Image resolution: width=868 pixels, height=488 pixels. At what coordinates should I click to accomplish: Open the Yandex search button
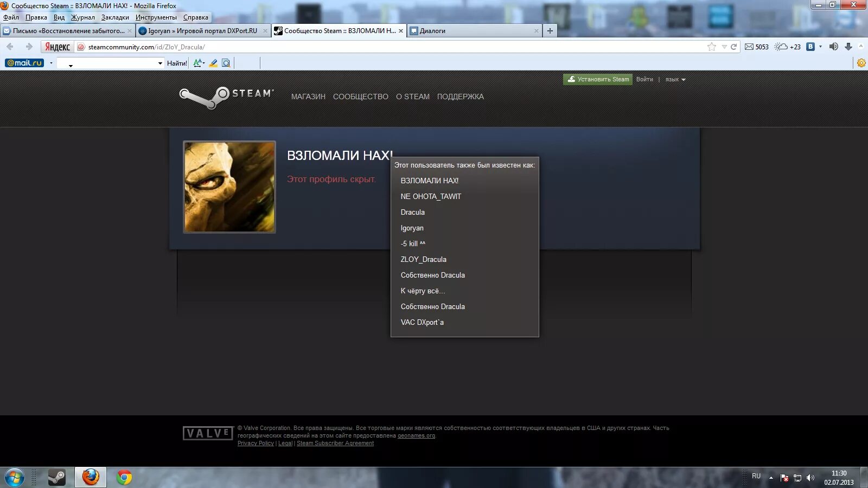click(57, 47)
